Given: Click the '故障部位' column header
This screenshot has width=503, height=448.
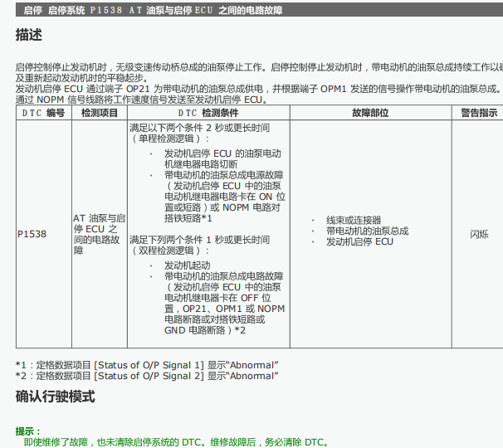Looking at the screenshot, I should pyautogui.click(x=370, y=113).
